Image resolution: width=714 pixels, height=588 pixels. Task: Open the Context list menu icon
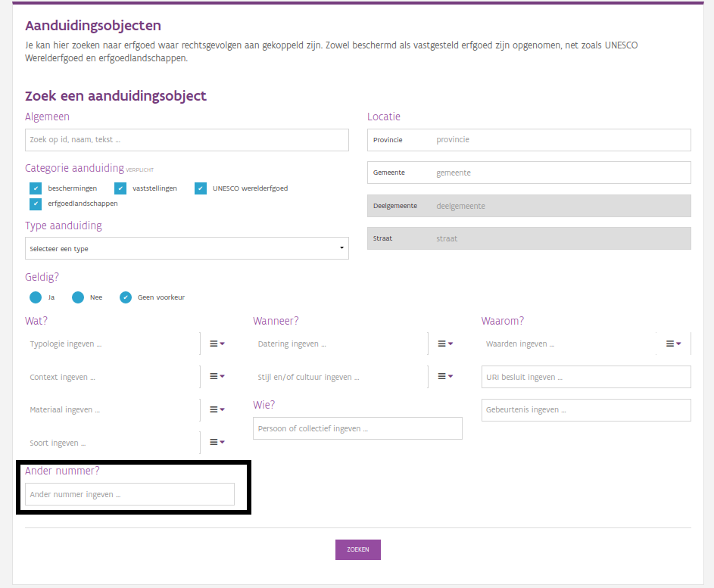[x=217, y=376]
